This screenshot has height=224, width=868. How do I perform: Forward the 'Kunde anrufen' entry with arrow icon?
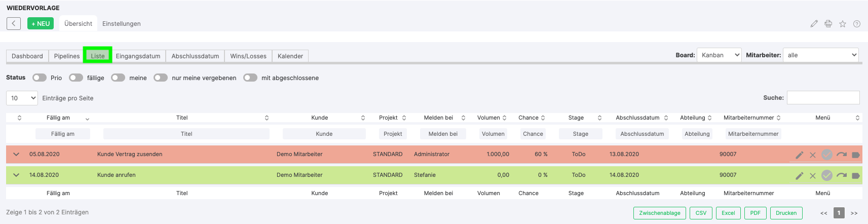(x=841, y=175)
